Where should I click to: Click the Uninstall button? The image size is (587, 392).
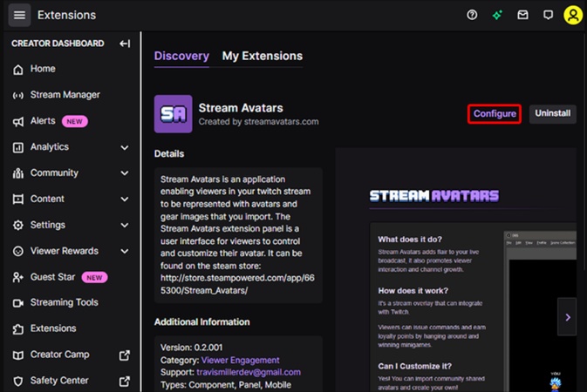click(553, 113)
